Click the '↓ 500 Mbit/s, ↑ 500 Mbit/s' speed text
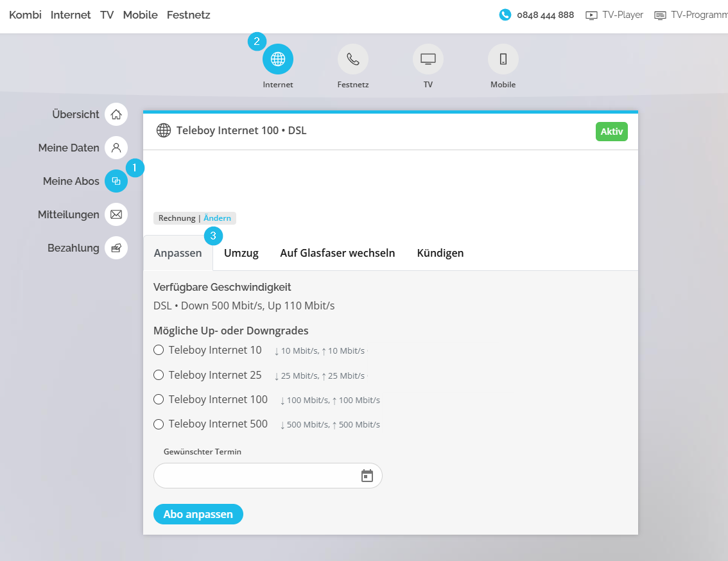The width and height of the screenshot is (728, 561). click(x=330, y=424)
